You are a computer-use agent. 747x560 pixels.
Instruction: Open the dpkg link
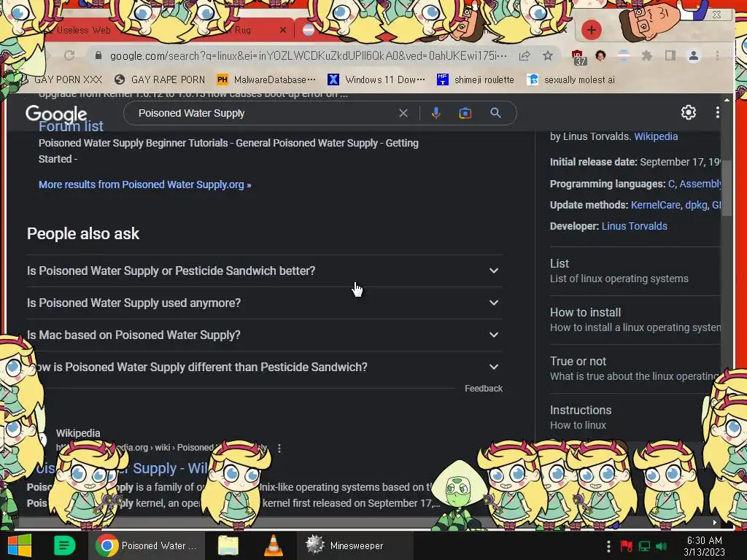[x=696, y=205]
